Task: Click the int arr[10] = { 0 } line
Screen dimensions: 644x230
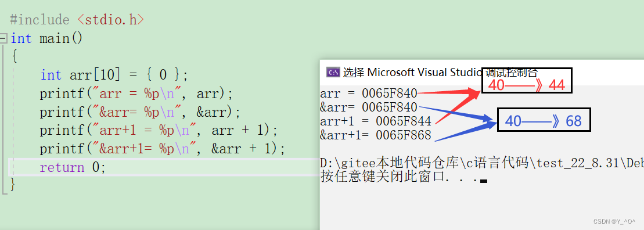Action: coord(114,75)
